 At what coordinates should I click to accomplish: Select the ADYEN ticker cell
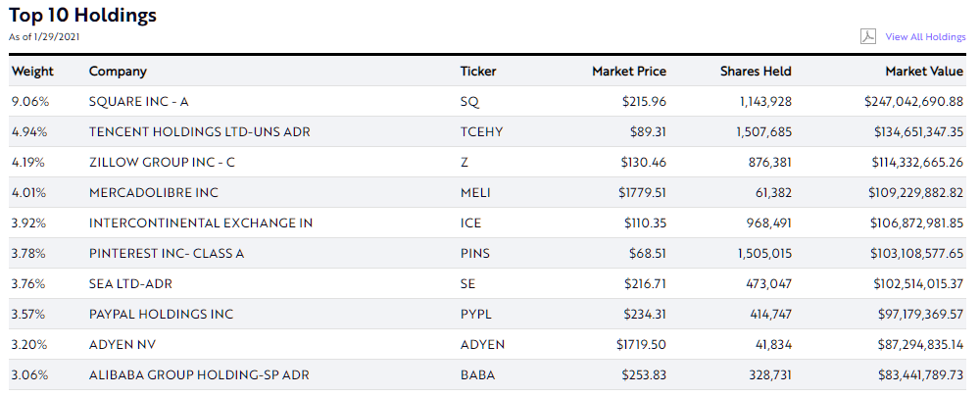click(482, 345)
